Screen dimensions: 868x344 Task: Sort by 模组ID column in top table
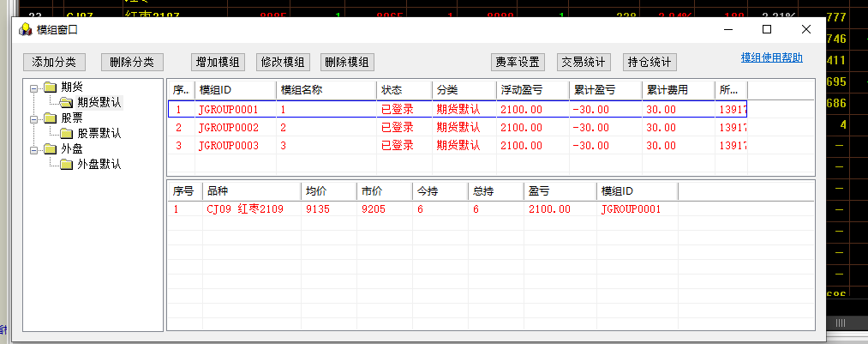click(236, 90)
